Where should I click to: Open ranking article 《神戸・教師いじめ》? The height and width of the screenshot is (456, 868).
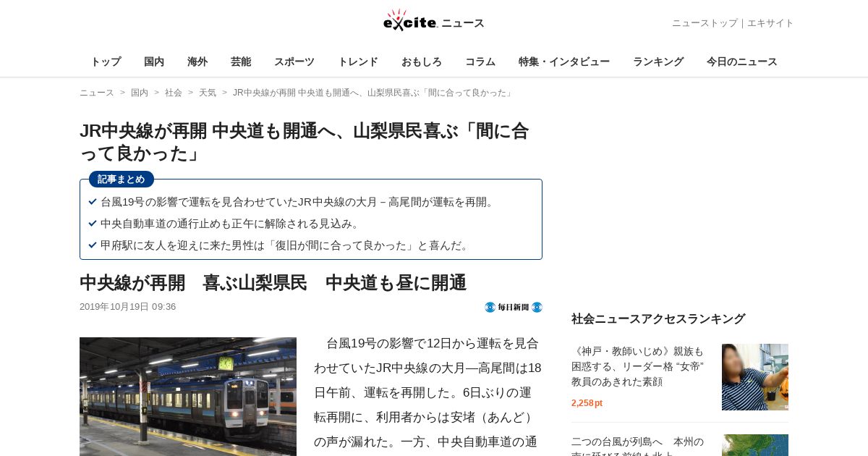coord(638,366)
